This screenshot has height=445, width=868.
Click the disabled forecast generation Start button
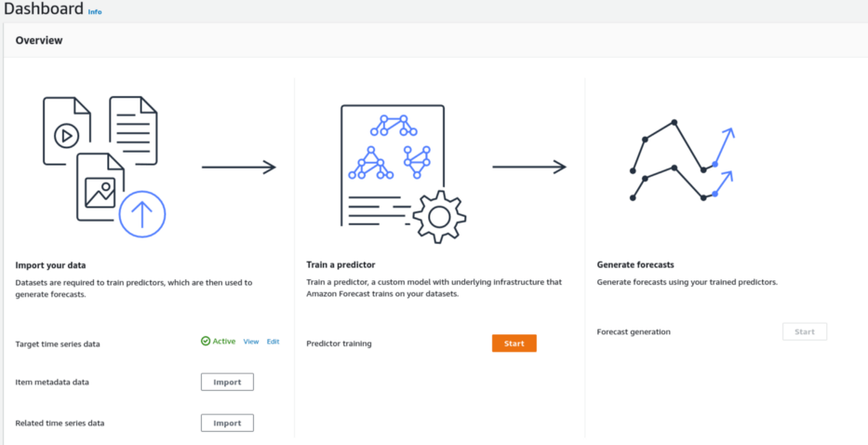804,331
